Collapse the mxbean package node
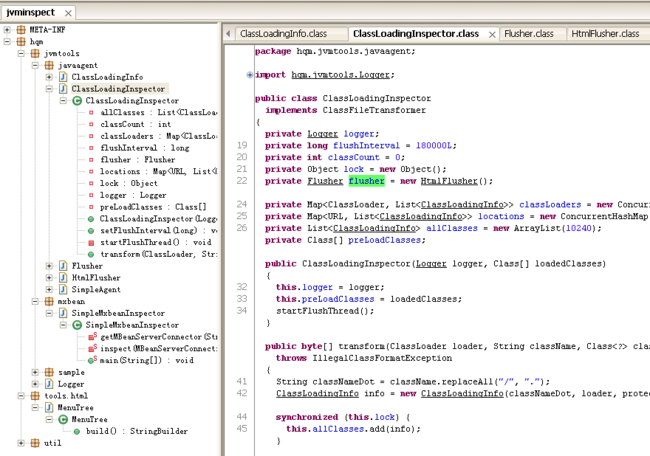The height and width of the screenshot is (456, 650). tap(35, 301)
